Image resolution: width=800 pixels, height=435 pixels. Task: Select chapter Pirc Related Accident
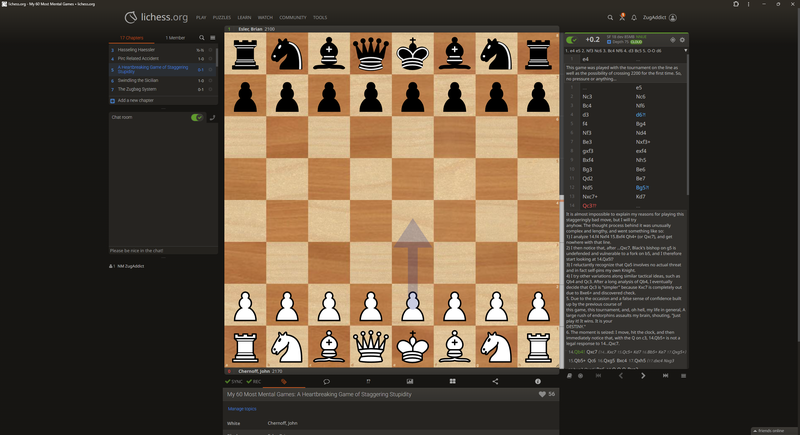(138, 59)
